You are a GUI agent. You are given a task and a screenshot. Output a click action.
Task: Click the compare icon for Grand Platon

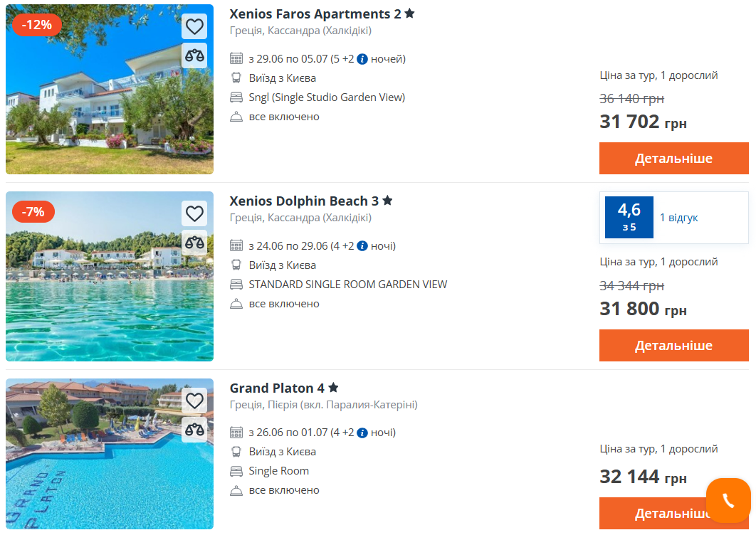[194, 430]
